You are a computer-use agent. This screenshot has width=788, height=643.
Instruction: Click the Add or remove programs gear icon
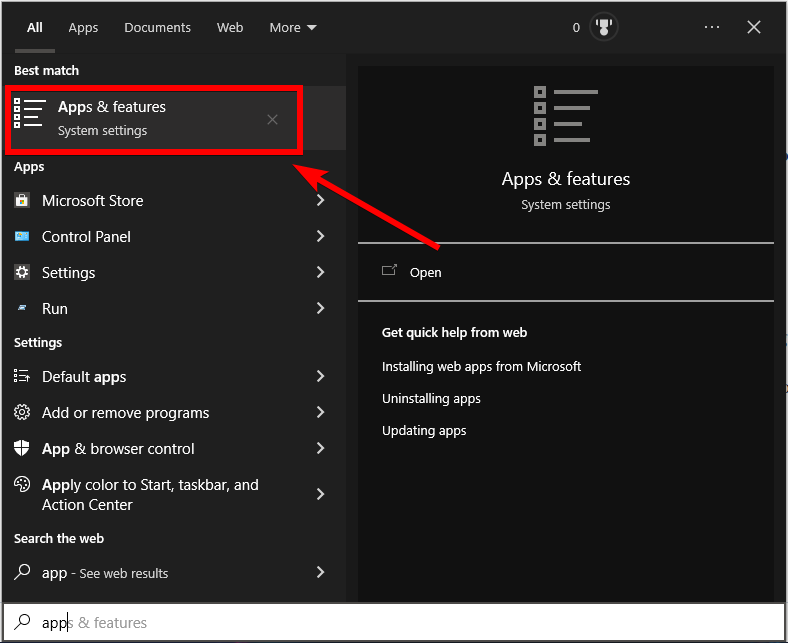22,412
